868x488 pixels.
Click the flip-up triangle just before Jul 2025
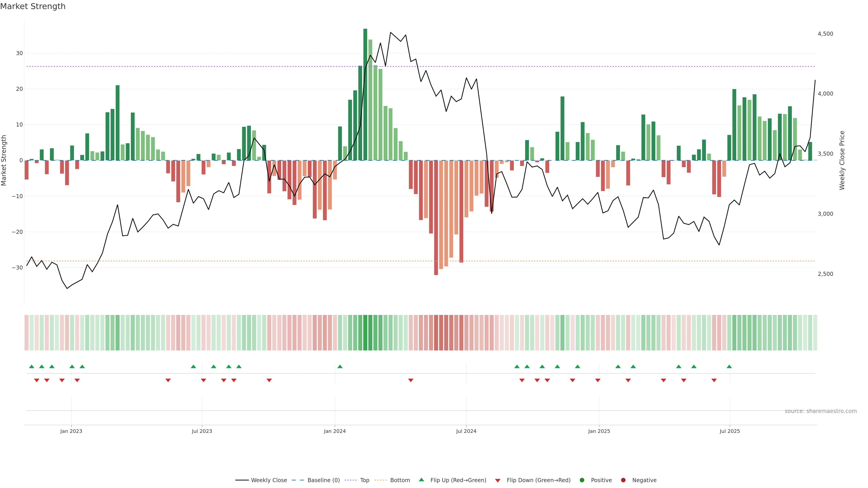click(729, 366)
